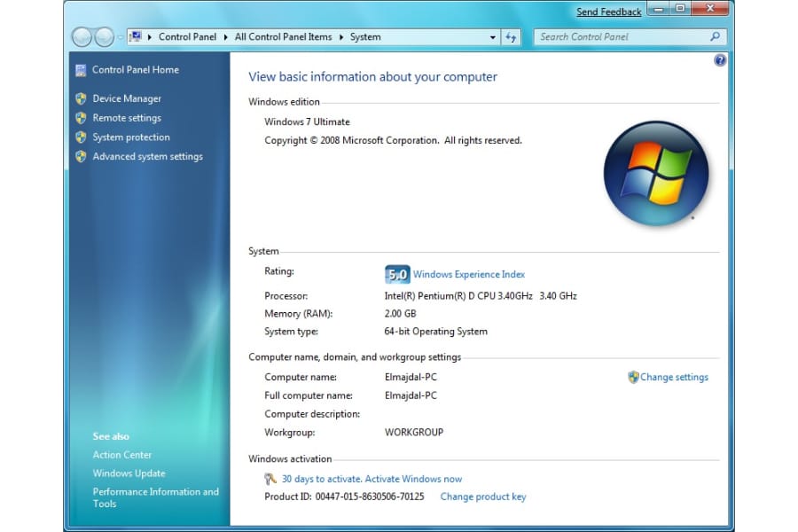The width and height of the screenshot is (798, 532).
Task: Go to All Control Panel Items breadcrumb
Action: [283, 37]
